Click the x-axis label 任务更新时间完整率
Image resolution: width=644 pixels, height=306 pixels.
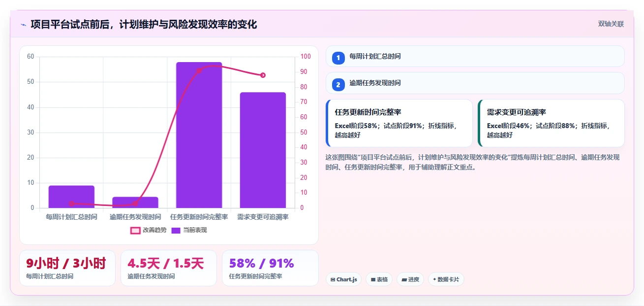click(199, 217)
